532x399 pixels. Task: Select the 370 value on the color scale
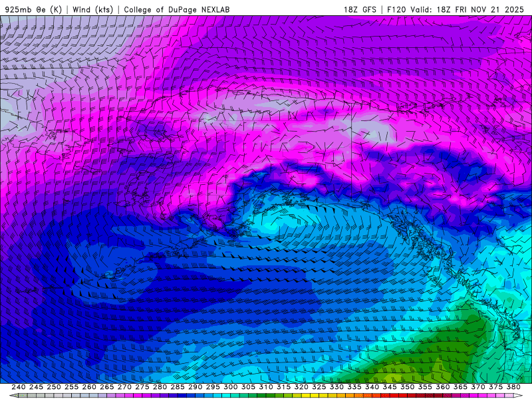[x=477, y=387]
